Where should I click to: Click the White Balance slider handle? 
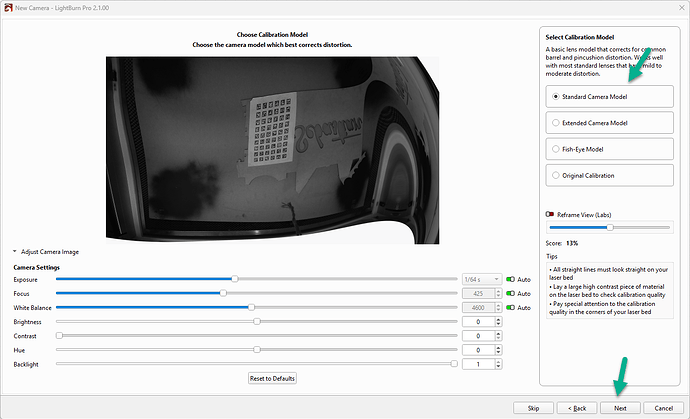[x=251, y=307]
